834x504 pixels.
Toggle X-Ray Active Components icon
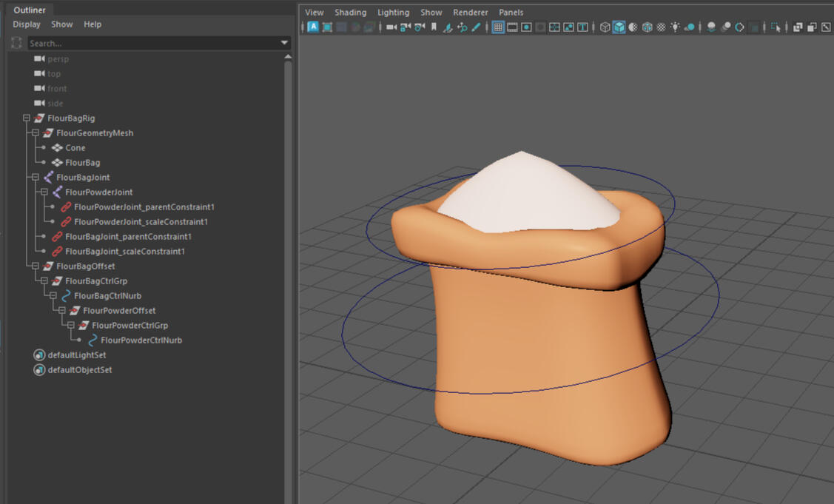(x=812, y=27)
